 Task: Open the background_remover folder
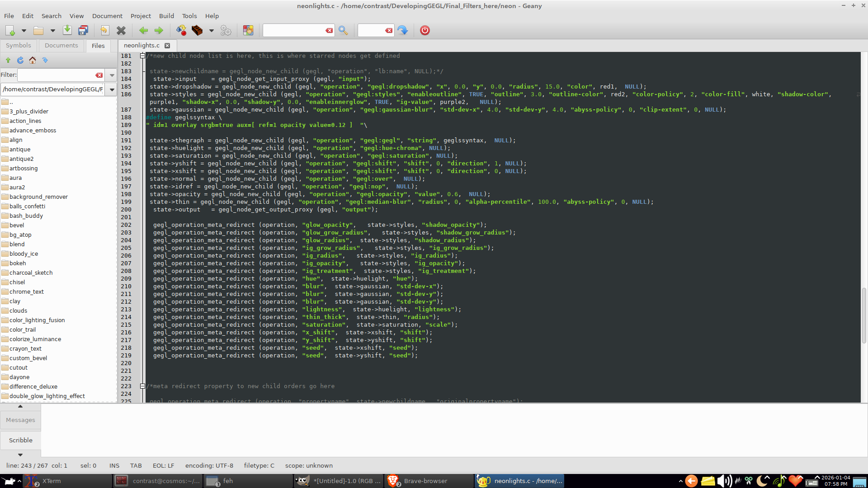(x=38, y=197)
